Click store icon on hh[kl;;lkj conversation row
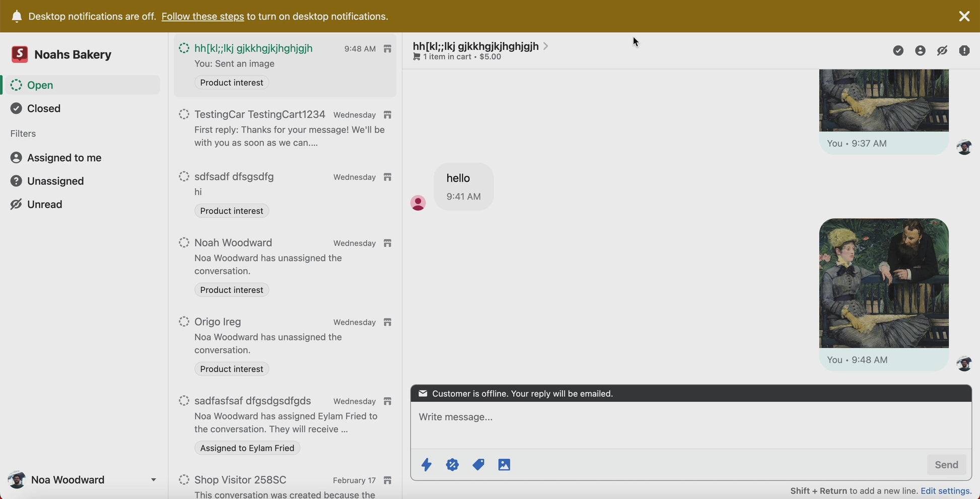 click(387, 49)
